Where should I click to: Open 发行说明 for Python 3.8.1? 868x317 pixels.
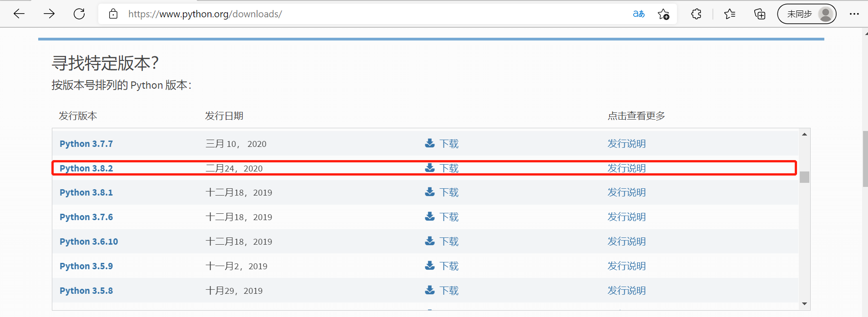626,192
